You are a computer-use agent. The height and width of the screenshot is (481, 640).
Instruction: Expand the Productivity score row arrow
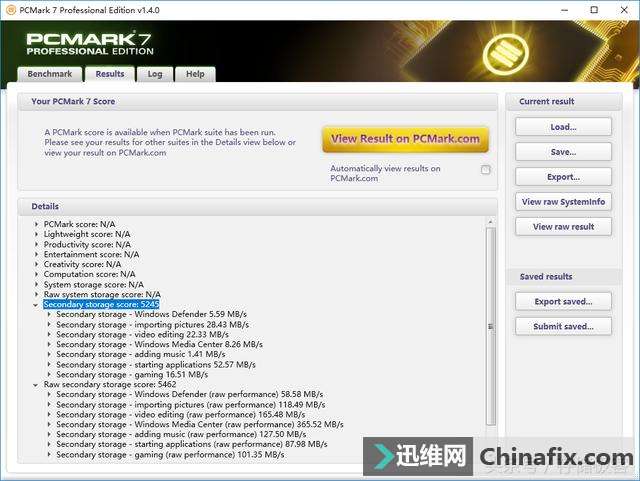pos(36,245)
